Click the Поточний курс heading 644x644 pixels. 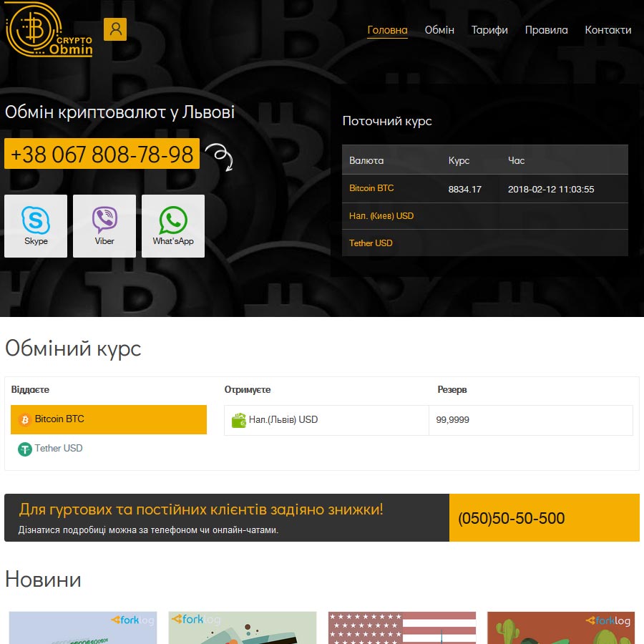[387, 121]
